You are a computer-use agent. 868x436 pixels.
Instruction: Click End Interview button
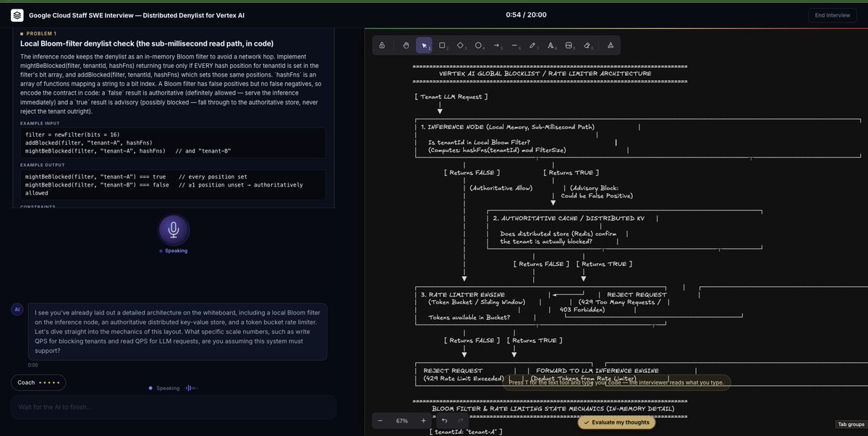click(833, 14)
